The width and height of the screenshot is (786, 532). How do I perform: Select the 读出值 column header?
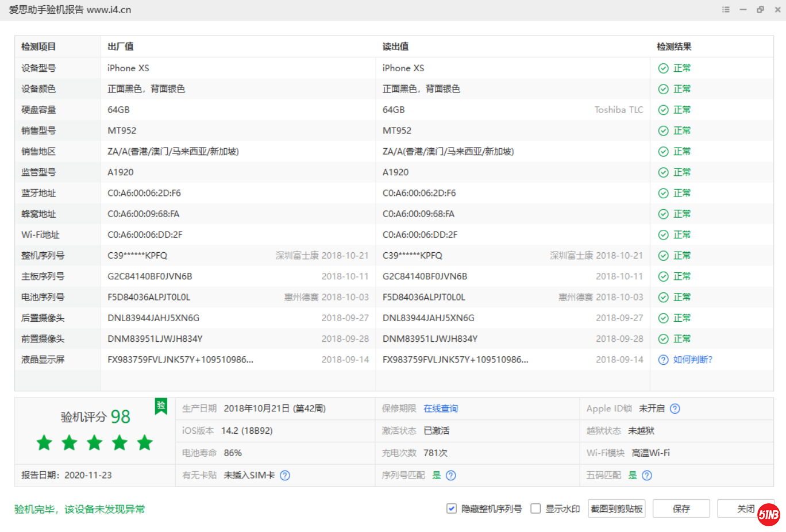(x=395, y=47)
